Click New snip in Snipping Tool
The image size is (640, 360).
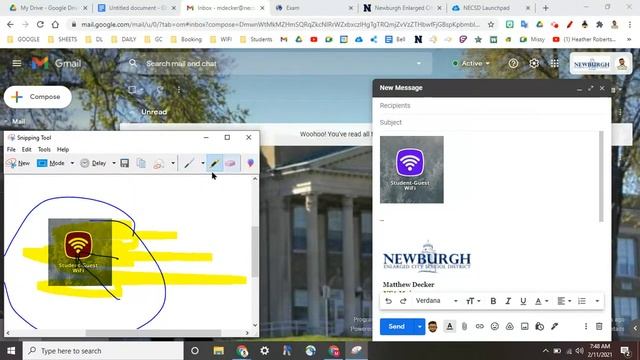18,163
